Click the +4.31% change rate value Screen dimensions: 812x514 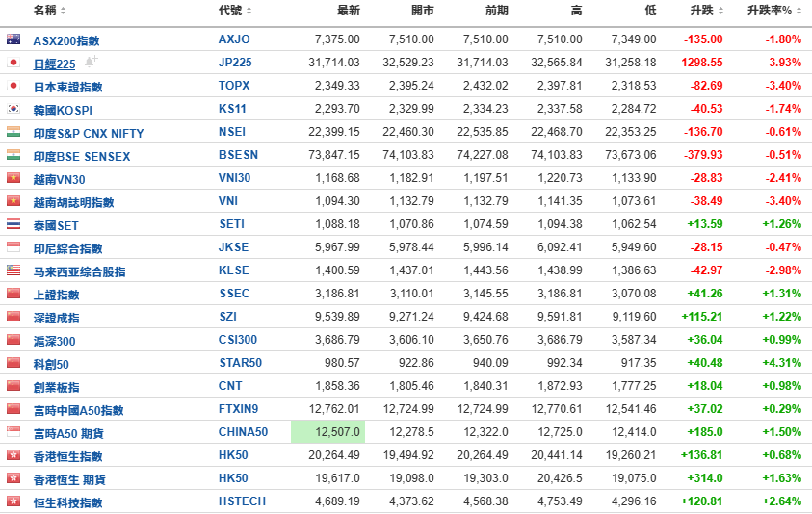[782, 362]
